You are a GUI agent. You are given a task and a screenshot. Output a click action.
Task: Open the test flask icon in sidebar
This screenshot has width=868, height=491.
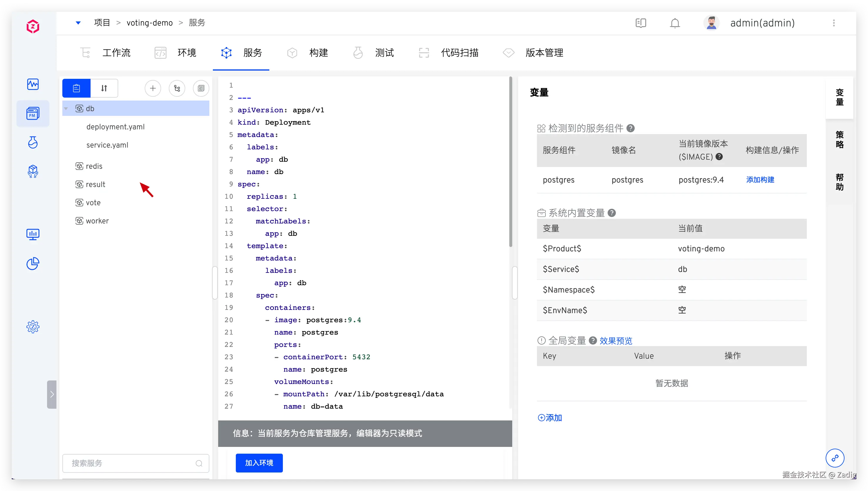33,142
